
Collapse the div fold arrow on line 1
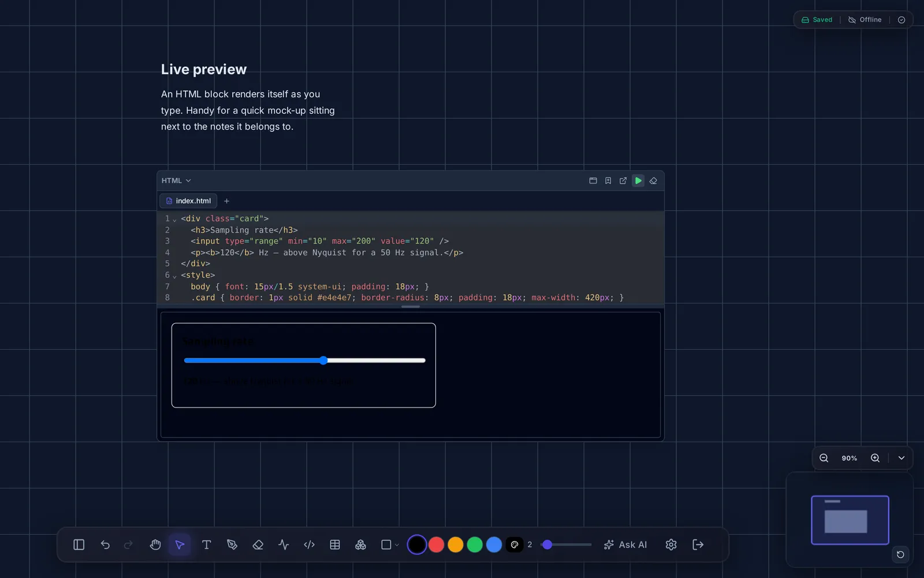pyautogui.click(x=174, y=220)
